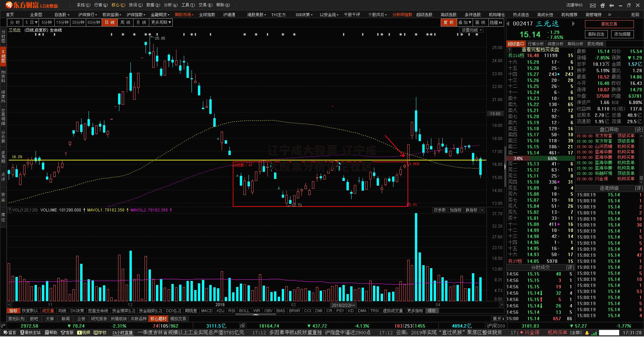Select 周线 weekly period

pyautogui.click(x=125, y=22)
